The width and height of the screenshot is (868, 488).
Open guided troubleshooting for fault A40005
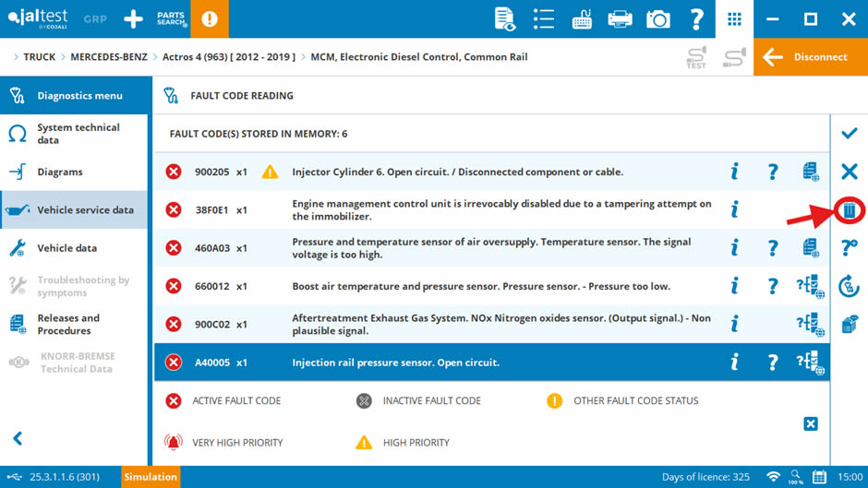point(811,363)
